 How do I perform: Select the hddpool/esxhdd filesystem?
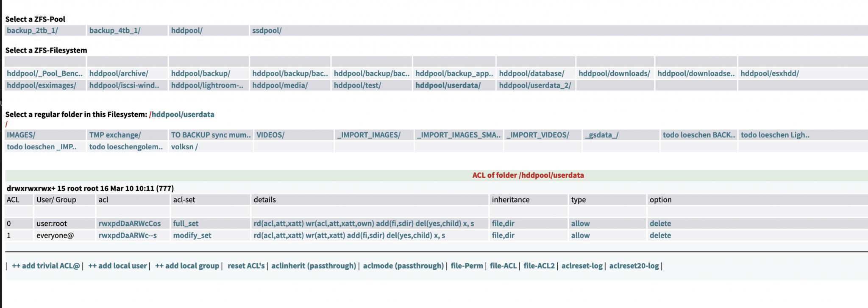(769, 73)
